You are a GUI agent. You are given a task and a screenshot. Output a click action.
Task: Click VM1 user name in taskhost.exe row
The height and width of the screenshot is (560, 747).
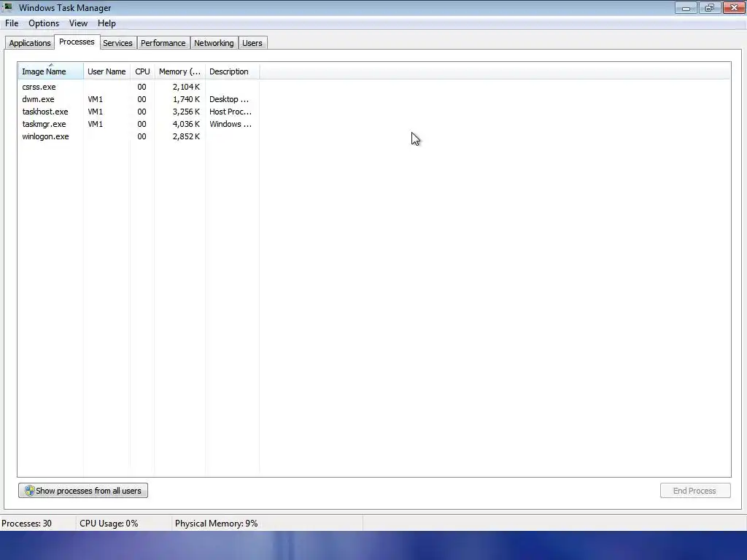pyautogui.click(x=96, y=112)
